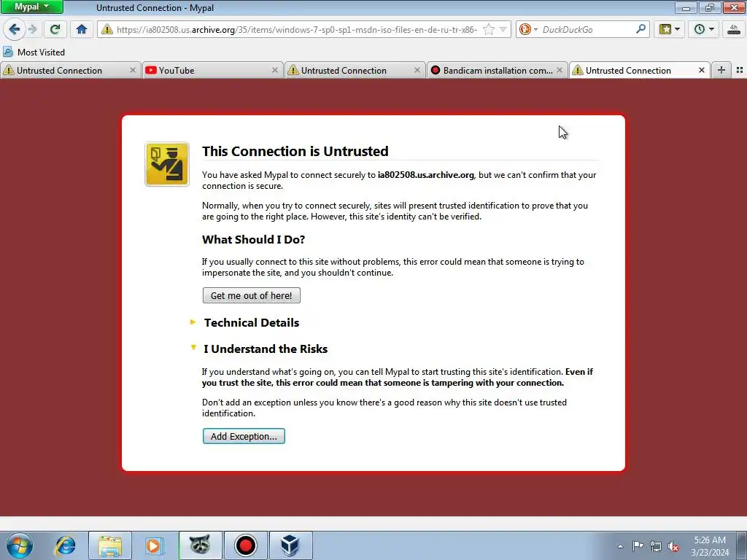747x560 pixels.
Task: Click the Get me out of here! button
Action: (252, 295)
